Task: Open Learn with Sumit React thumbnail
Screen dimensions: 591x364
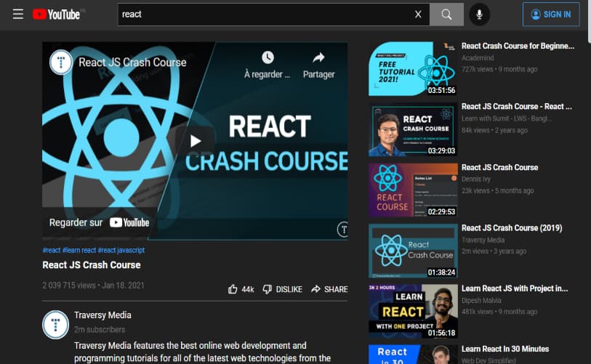Action: [413, 129]
